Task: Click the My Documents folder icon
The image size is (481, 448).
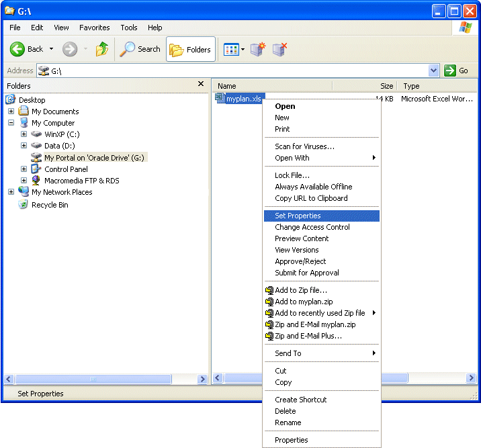Action: pyautogui.click(x=24, y=111)
